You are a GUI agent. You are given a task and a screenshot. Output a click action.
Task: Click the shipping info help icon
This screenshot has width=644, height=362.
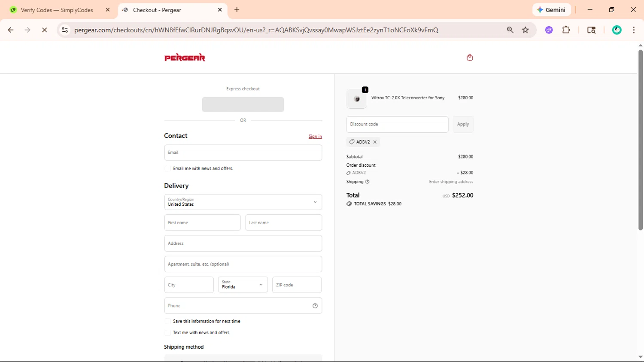pos(367,182)
